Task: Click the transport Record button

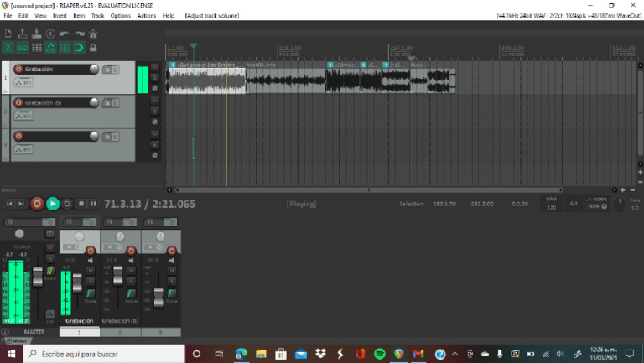Action: point(37,203)
